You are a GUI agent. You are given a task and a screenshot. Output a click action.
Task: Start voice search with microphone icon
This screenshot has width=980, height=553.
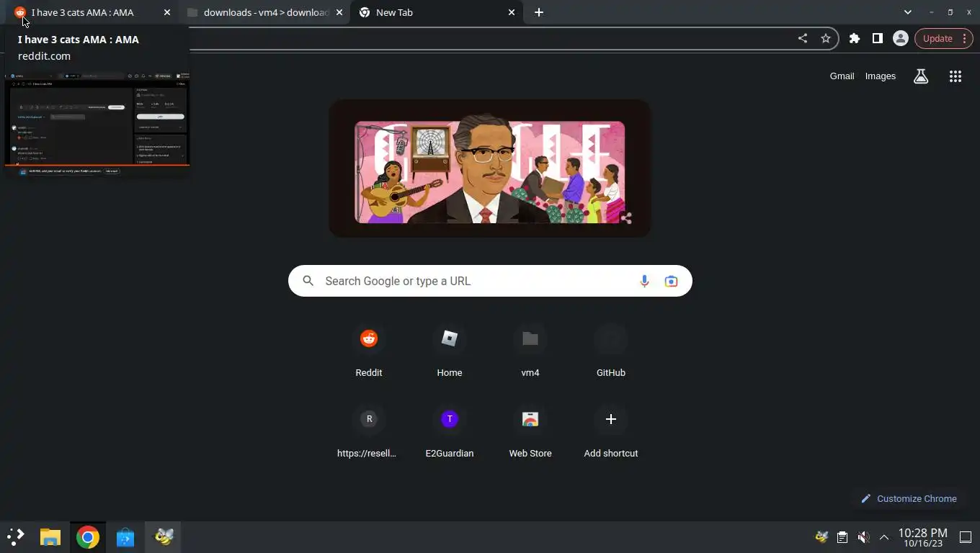644,281
